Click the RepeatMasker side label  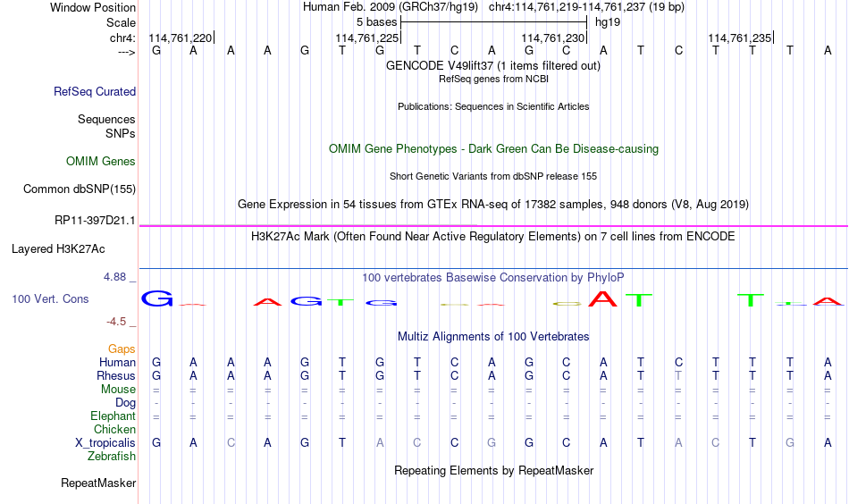(98, 483)
